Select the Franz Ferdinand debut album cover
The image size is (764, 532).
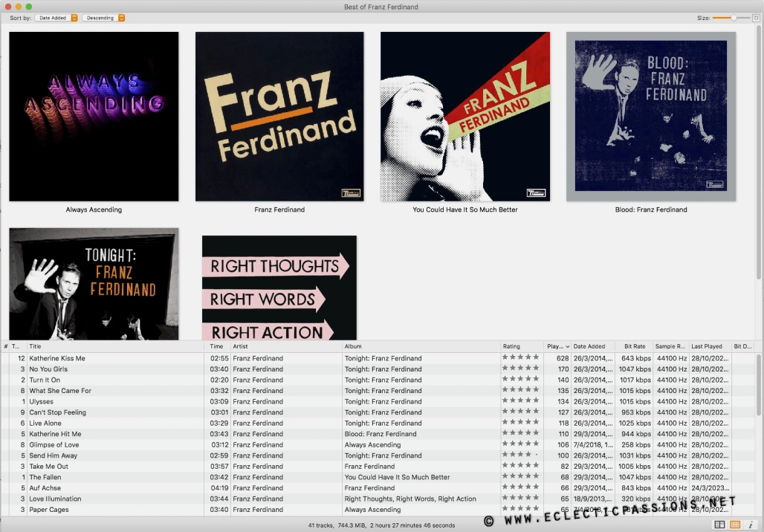279,117
